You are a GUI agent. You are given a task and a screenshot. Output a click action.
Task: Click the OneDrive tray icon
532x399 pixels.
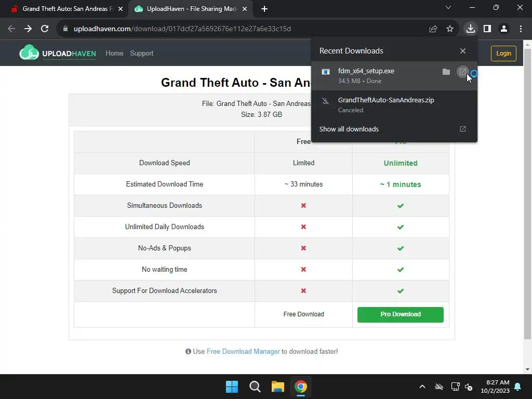click(439, 387)
